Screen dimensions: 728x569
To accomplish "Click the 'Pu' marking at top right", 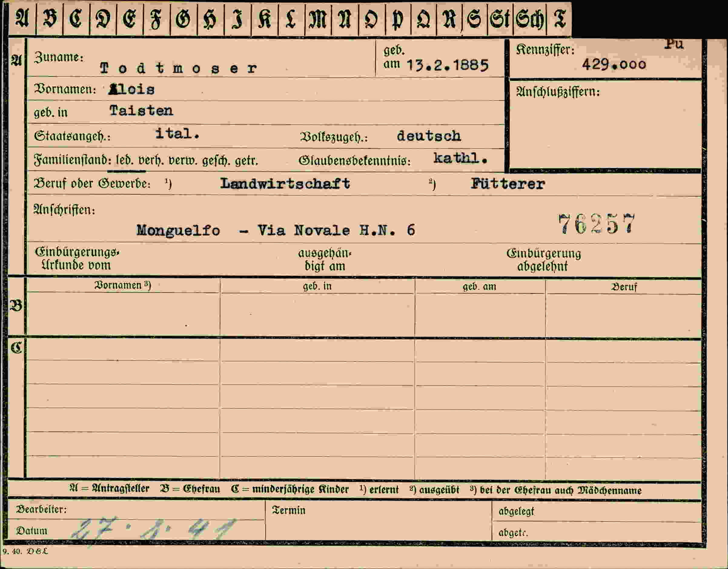I will (674, 44).
